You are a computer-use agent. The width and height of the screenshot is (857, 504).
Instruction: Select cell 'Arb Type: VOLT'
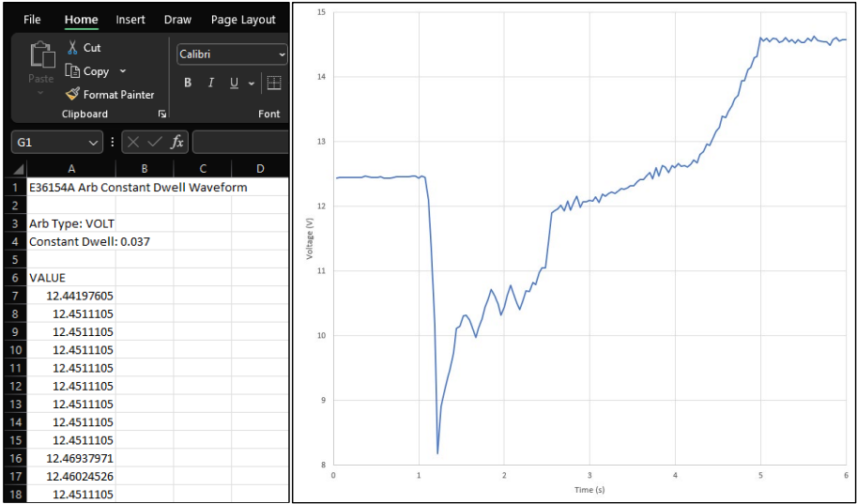[x=71, y=223]
